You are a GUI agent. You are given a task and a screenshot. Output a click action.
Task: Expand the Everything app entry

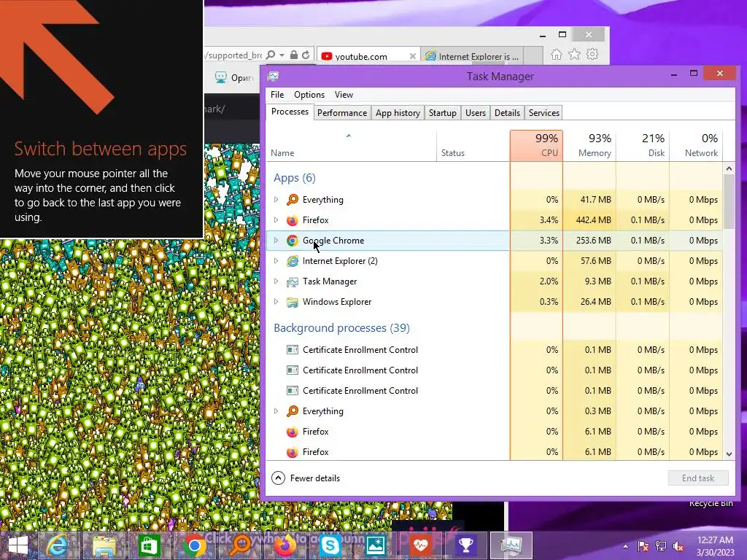276,200
